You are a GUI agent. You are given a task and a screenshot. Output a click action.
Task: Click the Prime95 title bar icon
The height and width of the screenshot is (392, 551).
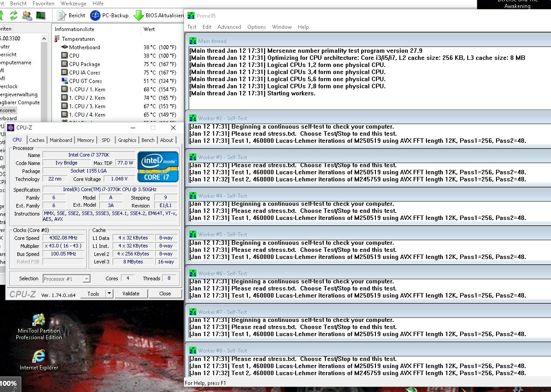(x=191, y=16)
